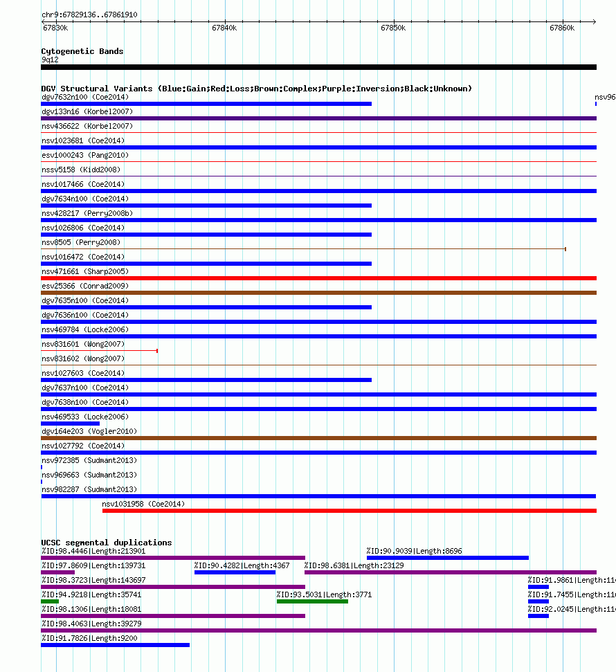Open variant dgv164e203 (Vogler2010) label
The height and width of the screenshot is (672, 616).
(89, 432)
